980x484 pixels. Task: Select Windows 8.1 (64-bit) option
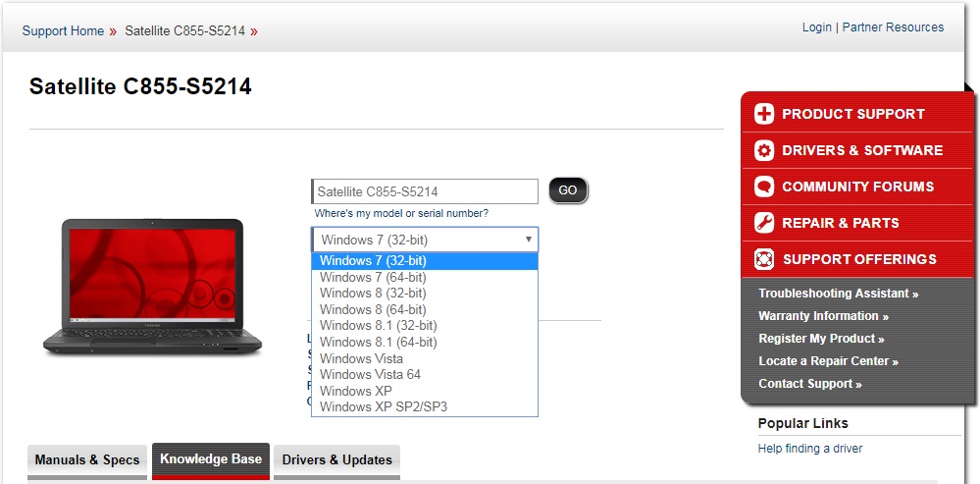point(425,342)
